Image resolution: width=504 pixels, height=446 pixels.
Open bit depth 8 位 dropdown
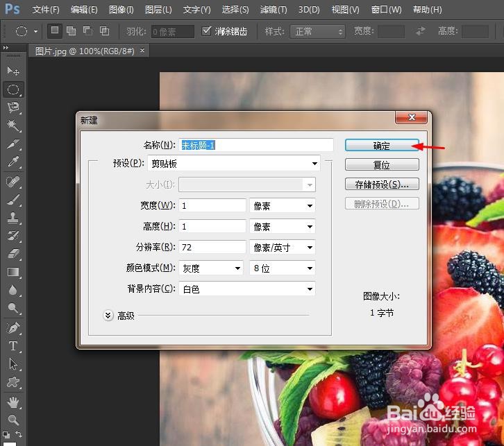pyautogui.click(x=283, y=268)
